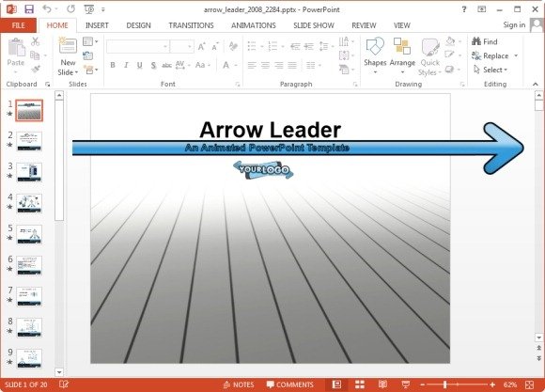
Task: Click the Comments button in status bar
Action: pos(289,384)
